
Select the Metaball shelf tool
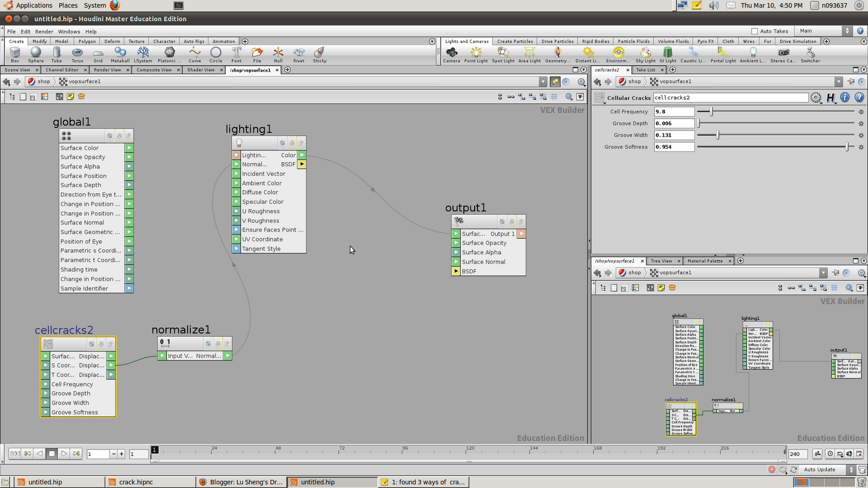click(x=120, y=54)
